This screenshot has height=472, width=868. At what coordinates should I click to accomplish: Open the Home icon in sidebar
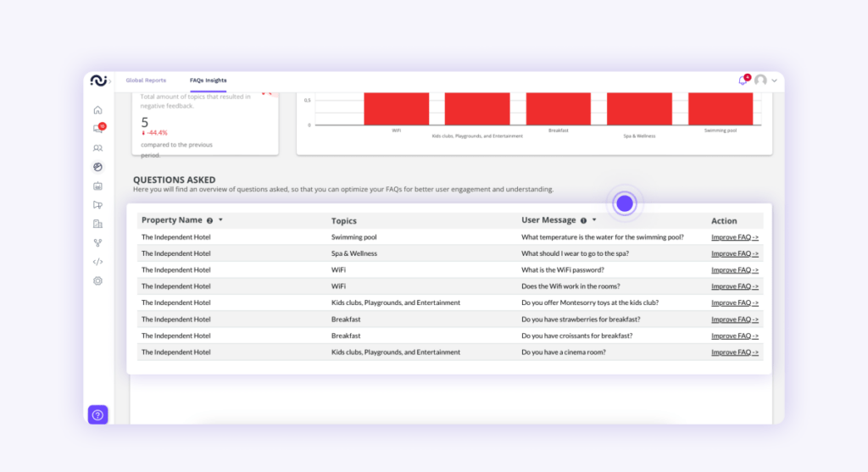pos(97,109)
